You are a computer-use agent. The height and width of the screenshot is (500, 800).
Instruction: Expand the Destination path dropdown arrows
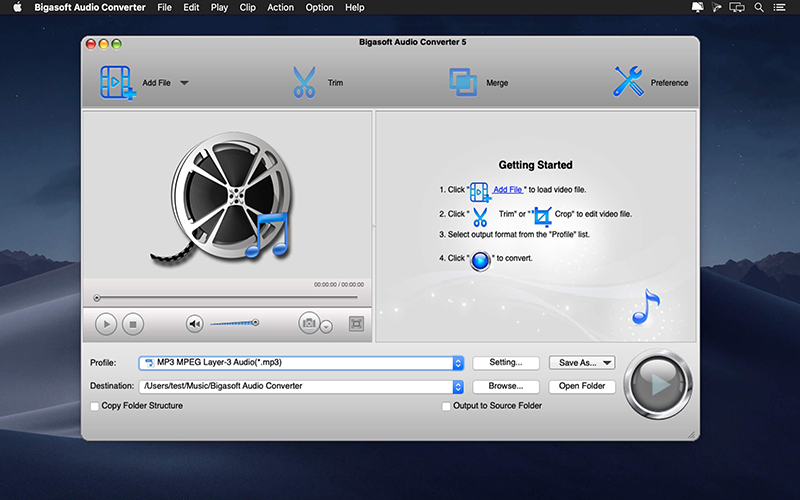[x=458, y=387]
